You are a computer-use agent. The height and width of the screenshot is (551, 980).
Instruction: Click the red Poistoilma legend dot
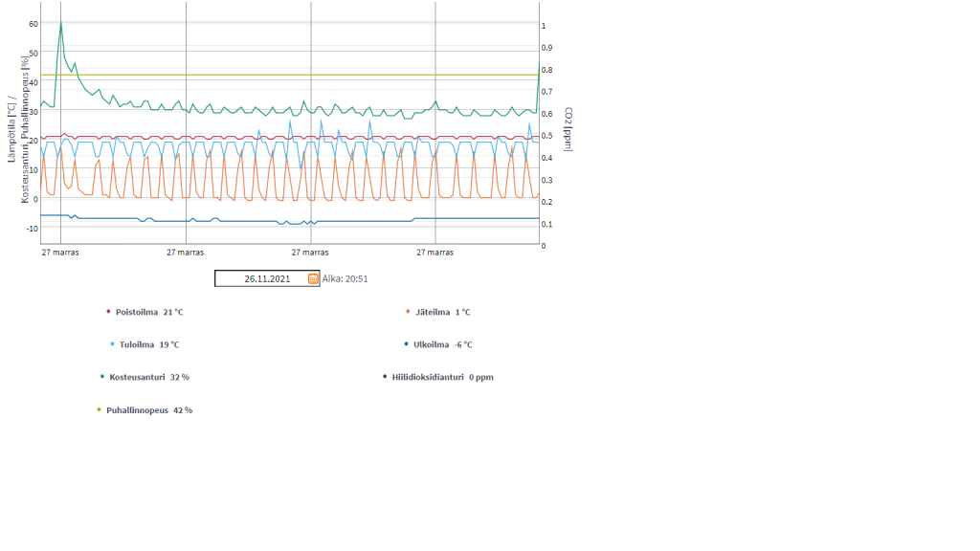(108, 311)
